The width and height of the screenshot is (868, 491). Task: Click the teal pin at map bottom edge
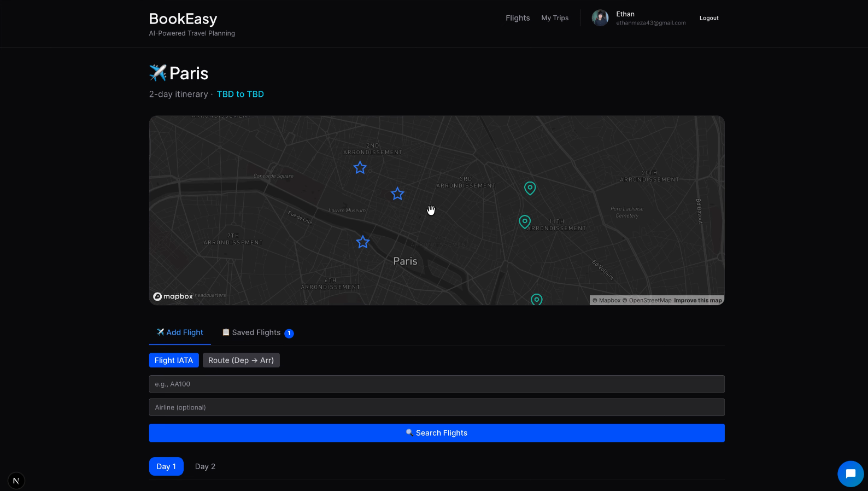(537, 299)
